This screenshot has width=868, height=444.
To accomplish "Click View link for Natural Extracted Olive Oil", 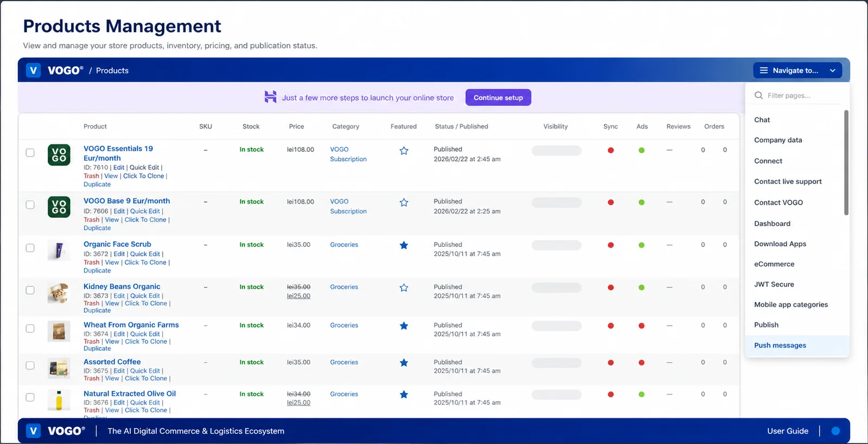I will click(x=112, y=410).
